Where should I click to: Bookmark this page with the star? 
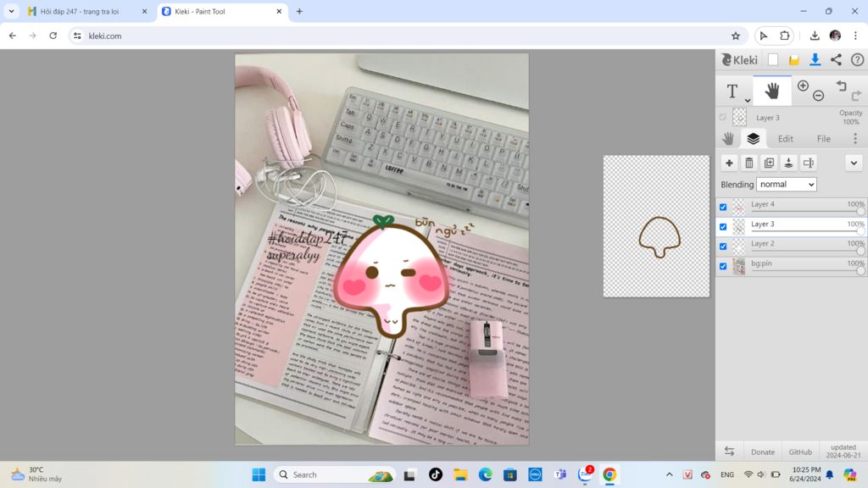coord(736,36)
